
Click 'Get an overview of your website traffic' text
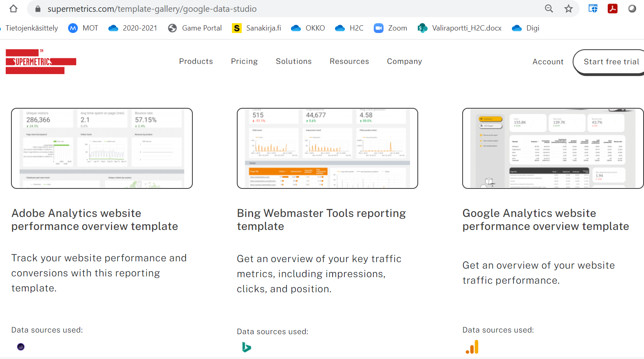(x=538, y=273)
